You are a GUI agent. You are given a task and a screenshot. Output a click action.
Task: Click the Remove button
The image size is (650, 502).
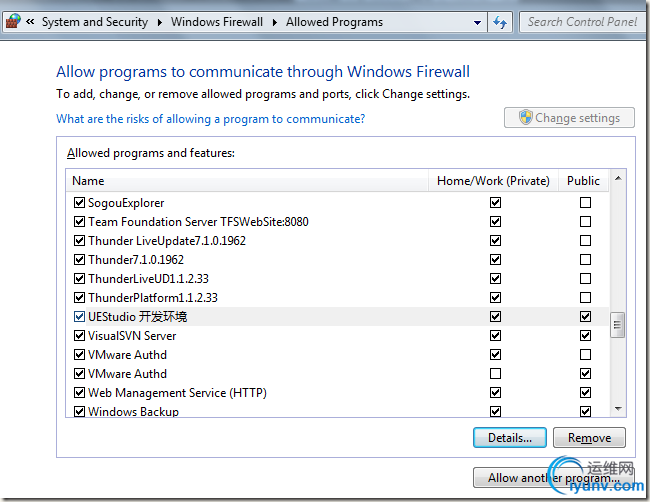[589, 438]
